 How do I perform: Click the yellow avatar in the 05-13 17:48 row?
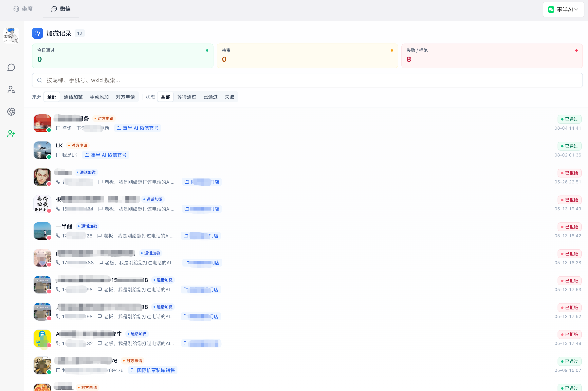(x=42, y=339)
